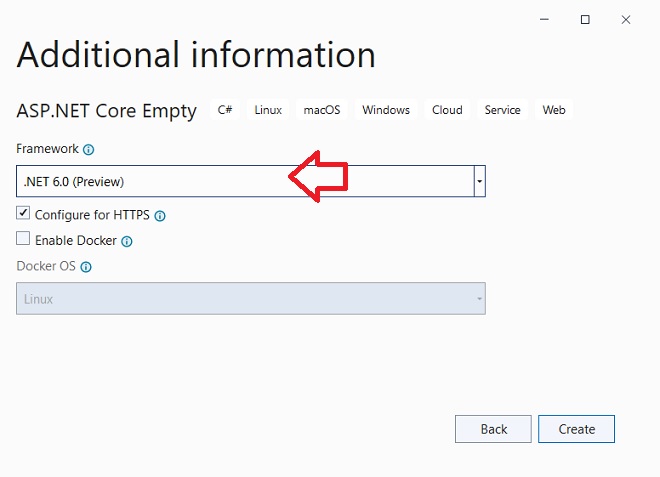660x477 pixels.
Task: Close the Additional information dialog
Action: (626, 19)
